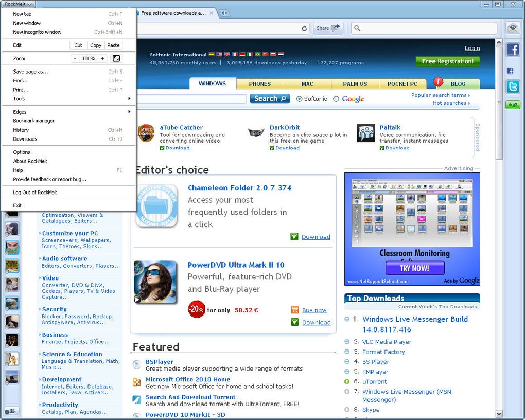Viewport: 525px width, 420px height.
Task: Expand the Business category
Action: pyautogui.click(x=55, y=335)
